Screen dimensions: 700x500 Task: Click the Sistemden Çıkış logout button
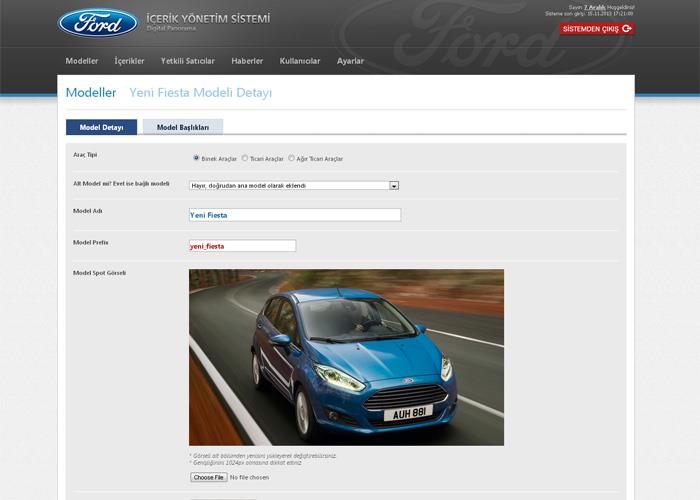tap(597, 29)
